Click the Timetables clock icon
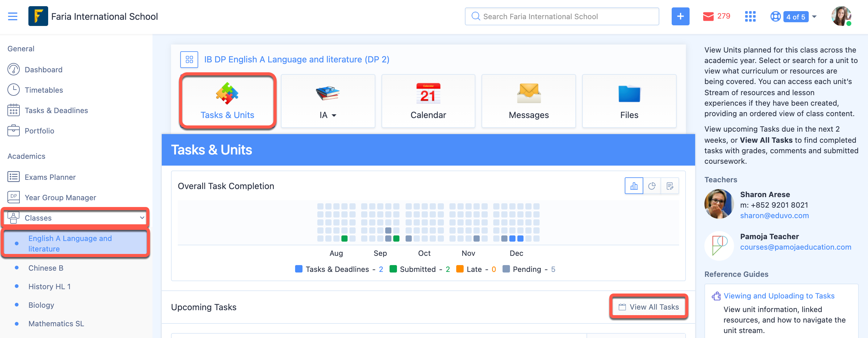This screenshot has height=338, width=868. point(14,90)
